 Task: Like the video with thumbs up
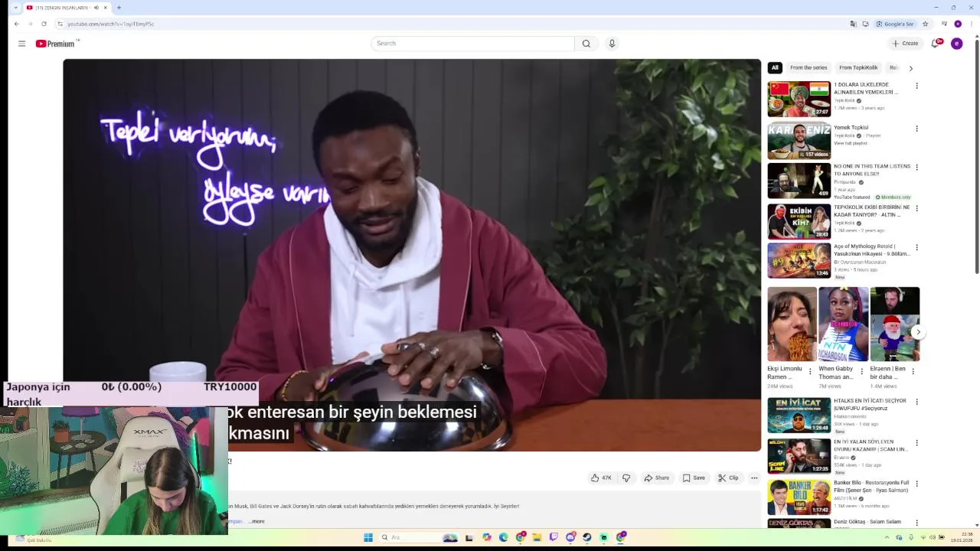(601, 478)
